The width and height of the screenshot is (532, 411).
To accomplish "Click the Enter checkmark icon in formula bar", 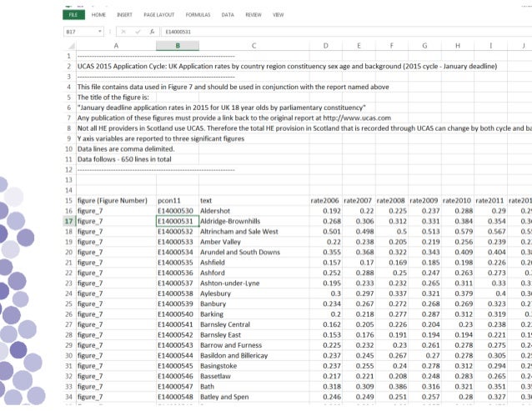I will tap(138, 32).
